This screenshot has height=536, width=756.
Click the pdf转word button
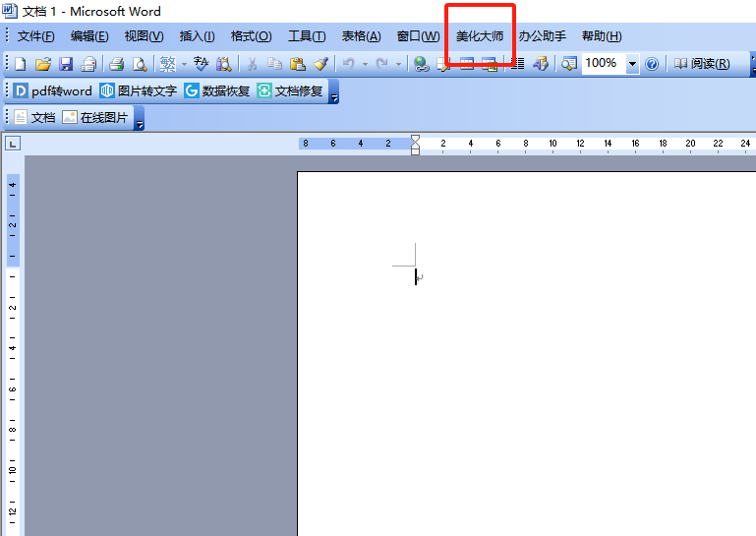tap(53, 90)
